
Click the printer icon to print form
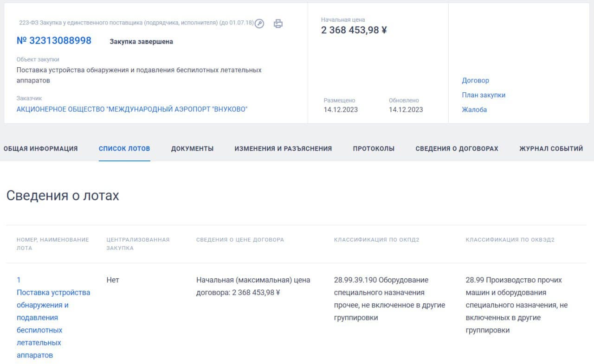click(278, 24)
